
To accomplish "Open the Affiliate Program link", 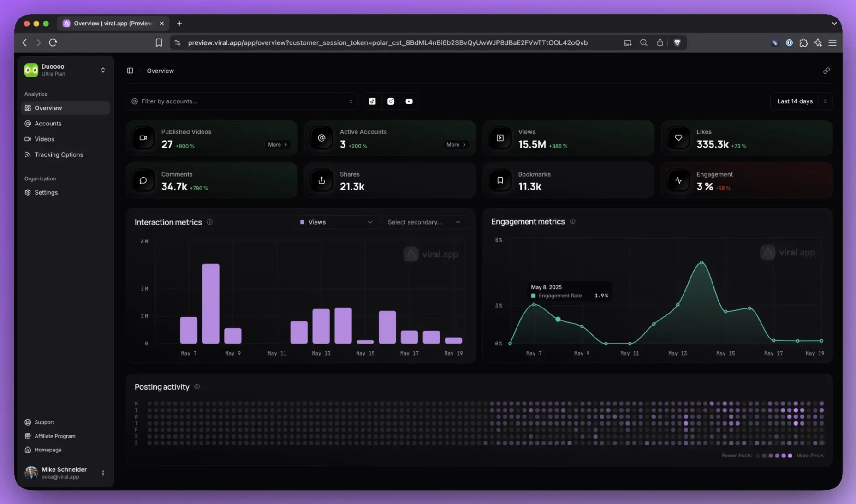I will coord(55,436).
